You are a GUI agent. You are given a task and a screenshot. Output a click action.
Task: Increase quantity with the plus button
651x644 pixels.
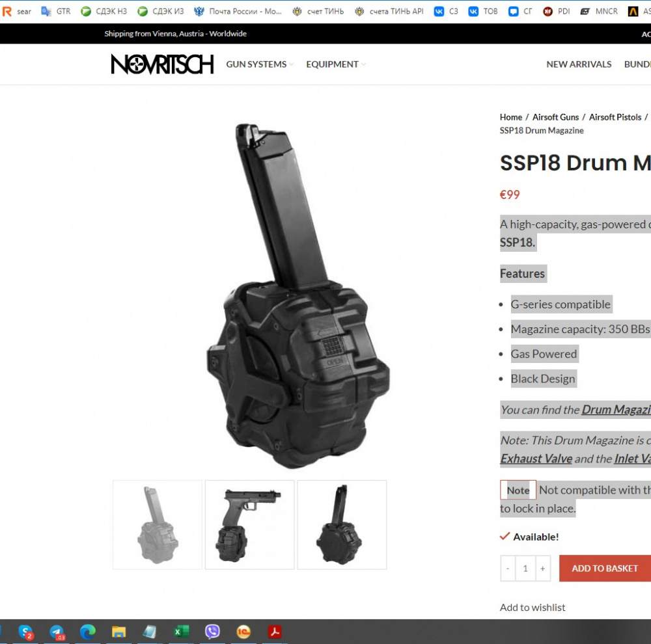point(542,569)
